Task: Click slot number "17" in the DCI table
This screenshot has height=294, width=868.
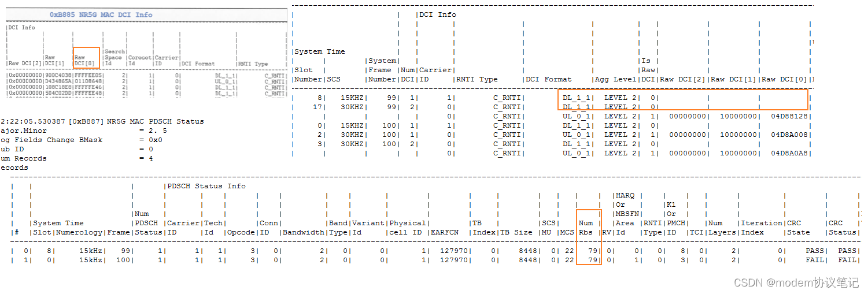Action: coord(317,107)
